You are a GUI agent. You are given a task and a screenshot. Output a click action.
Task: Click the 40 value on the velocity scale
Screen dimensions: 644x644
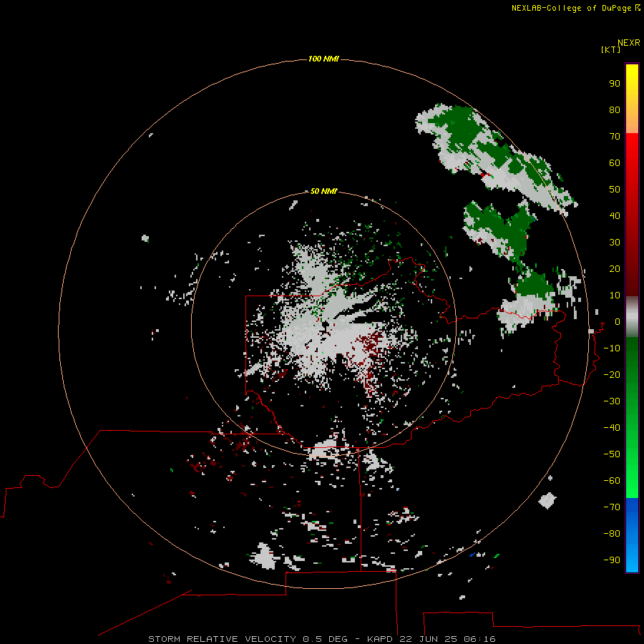point(615,216)
